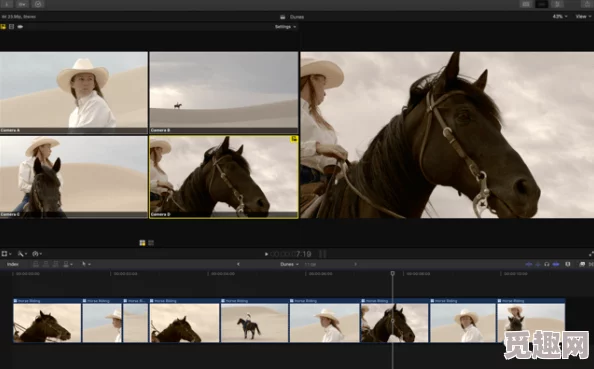Open the Select arrow tool menu
The image size is (594, 369).
pyautogui.click(x=86, y=264)
